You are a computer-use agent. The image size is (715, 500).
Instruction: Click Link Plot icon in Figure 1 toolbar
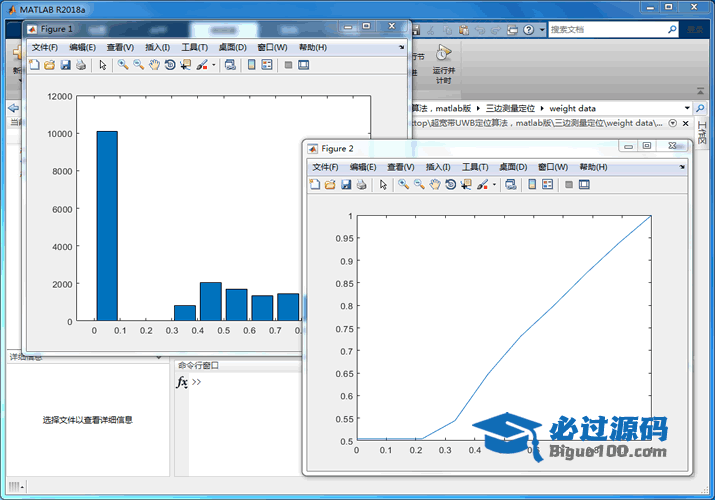click(x=231, y=65)
